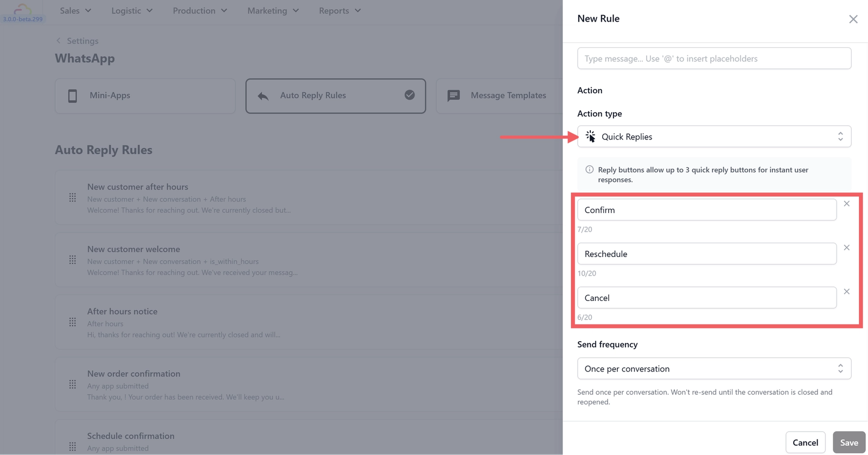Click the message text input field

pos(714,59)
